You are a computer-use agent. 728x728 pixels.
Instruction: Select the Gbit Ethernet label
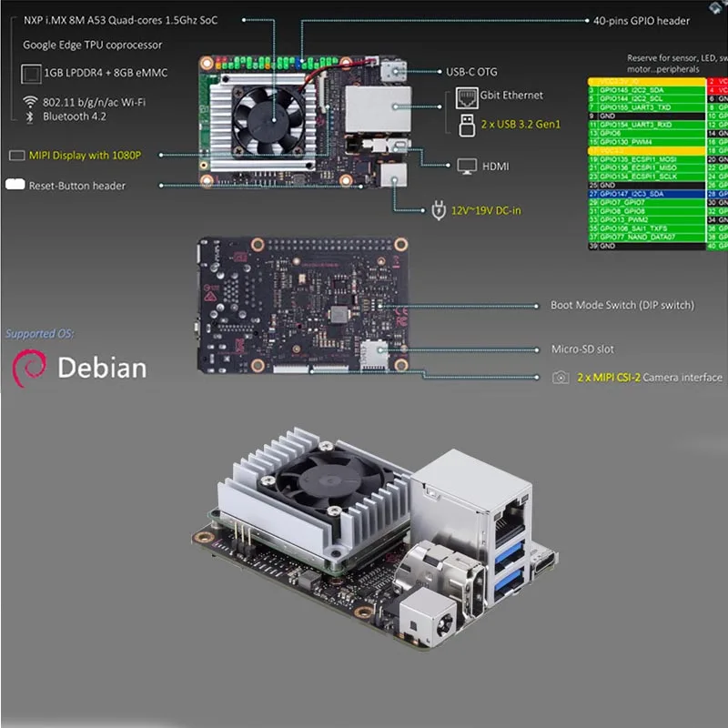coord(511,96)
